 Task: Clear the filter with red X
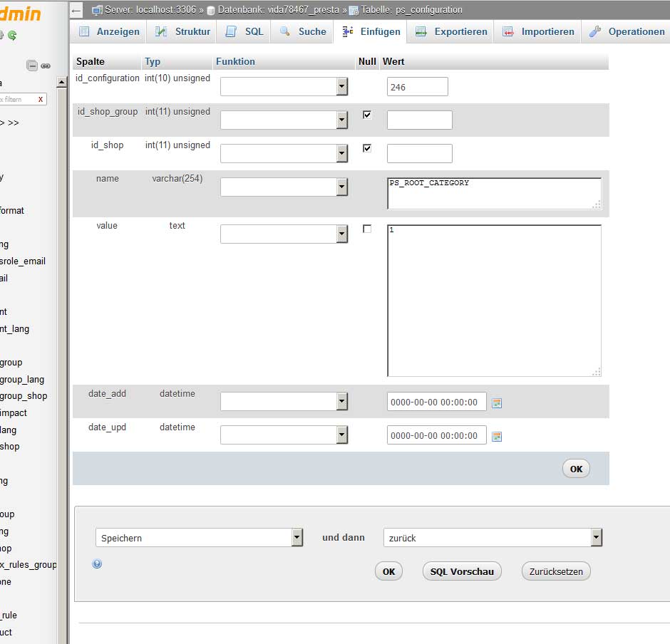pos(41,99)
